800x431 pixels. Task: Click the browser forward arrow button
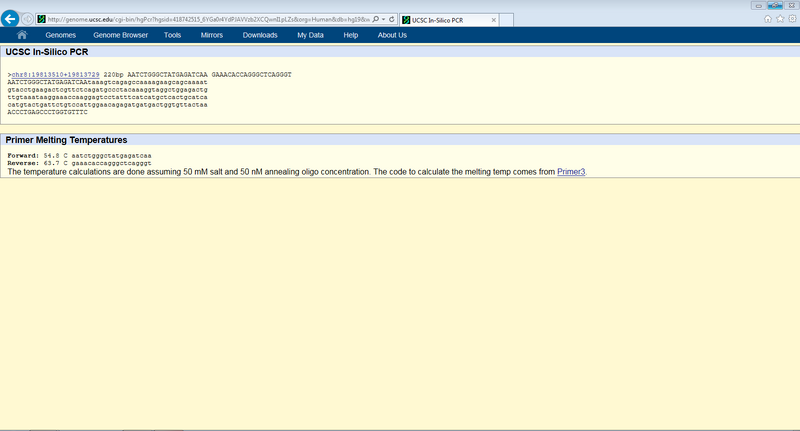(28, 19)
